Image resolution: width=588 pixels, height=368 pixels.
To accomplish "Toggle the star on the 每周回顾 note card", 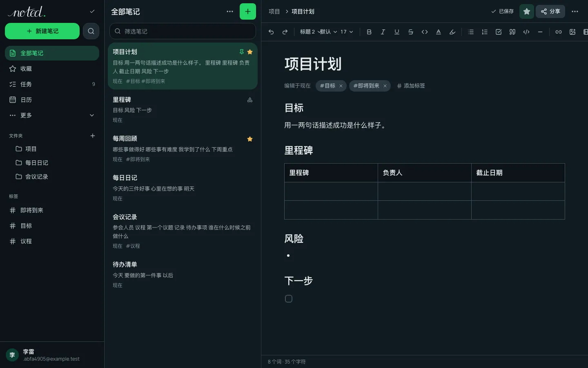I will click(x=250, y=139).
